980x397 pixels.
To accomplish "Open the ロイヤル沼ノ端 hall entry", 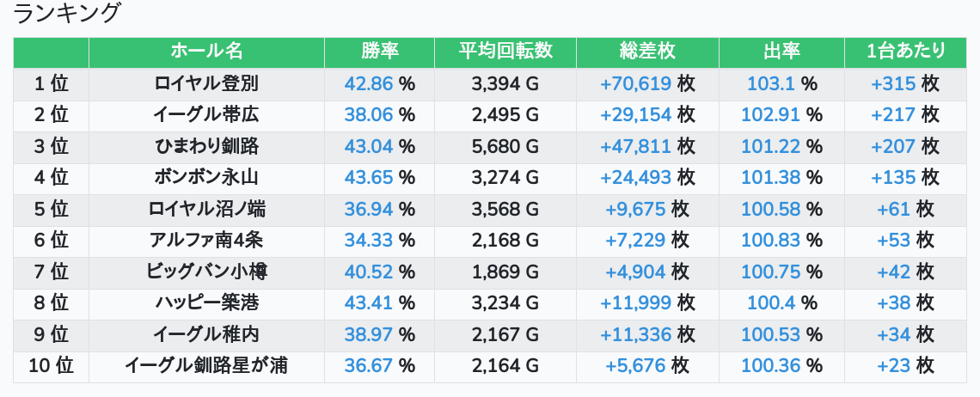I will click(x=206, y=209).
